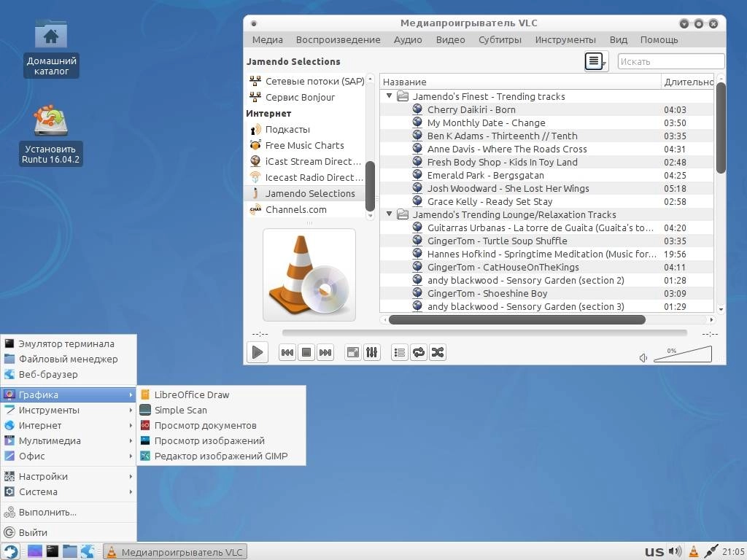The image size is (747, 560).
Task: Open the Воспроизведение menu
Action: pos(338,40)
